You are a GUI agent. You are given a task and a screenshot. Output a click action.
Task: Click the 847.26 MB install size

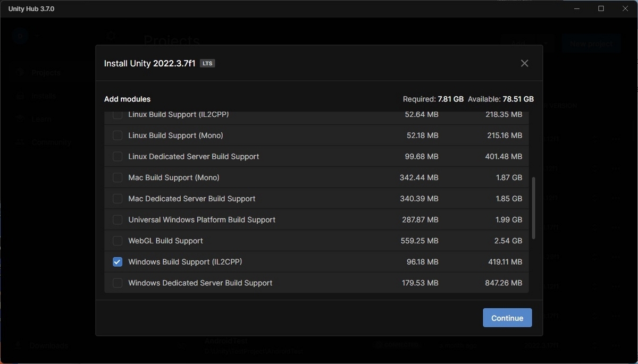pyautogui.click(x=503, y=283)
